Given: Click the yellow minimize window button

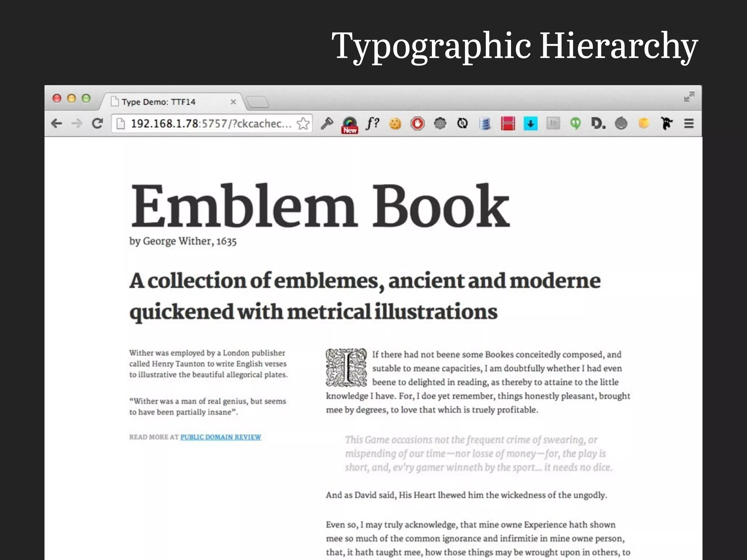Looking at the screenshot, I should click(71, 98).
